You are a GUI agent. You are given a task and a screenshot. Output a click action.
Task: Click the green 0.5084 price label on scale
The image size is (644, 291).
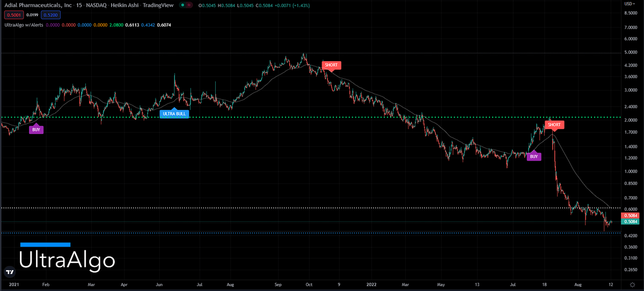point(630,221)
